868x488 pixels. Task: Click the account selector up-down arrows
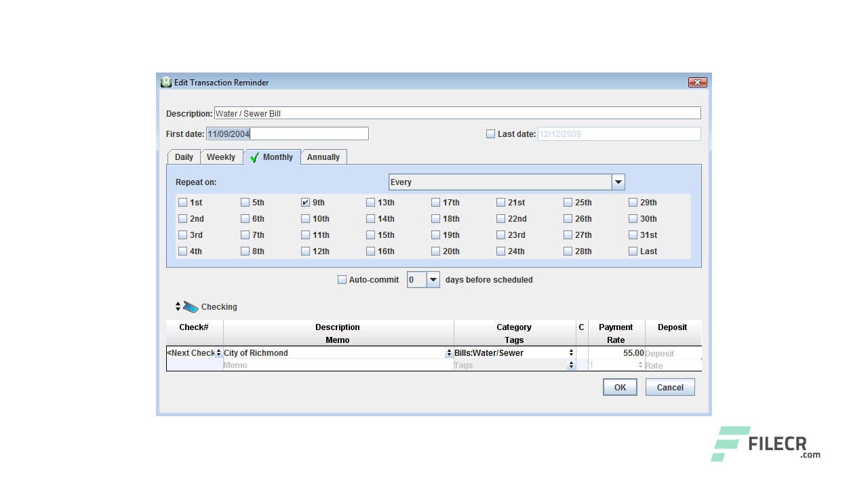tap(178, 306)
